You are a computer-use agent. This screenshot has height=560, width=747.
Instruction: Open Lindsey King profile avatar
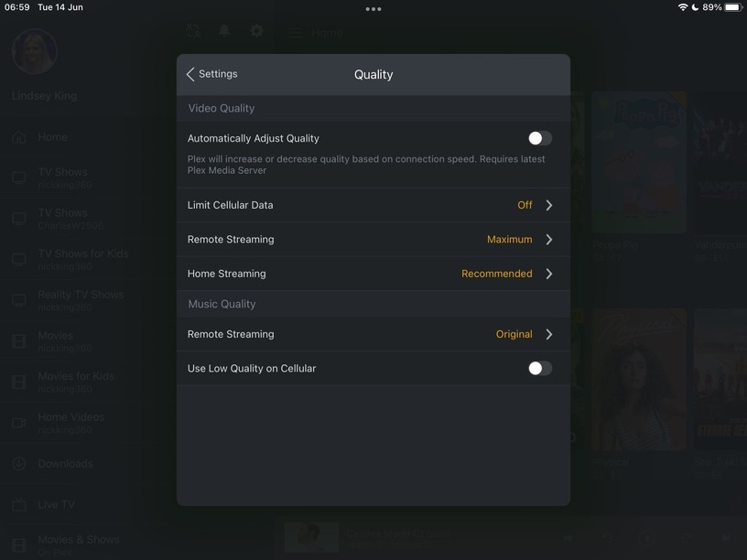34,51
